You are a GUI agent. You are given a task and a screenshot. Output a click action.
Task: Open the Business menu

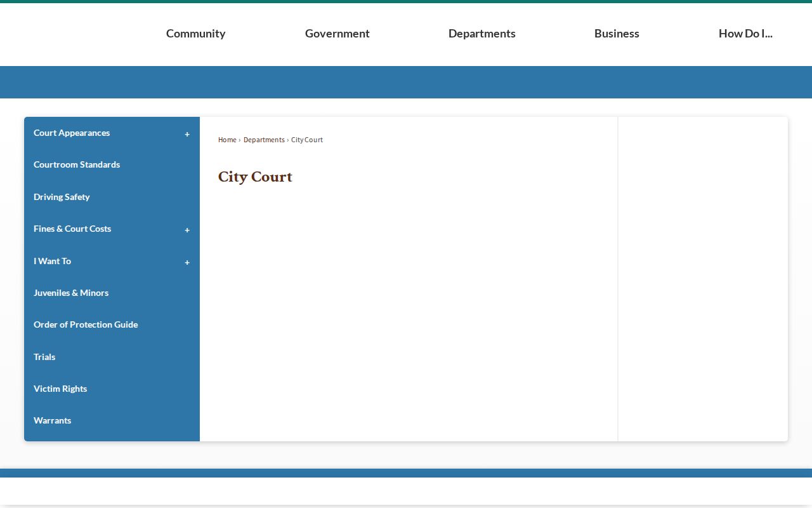click(x=617, y=34)
